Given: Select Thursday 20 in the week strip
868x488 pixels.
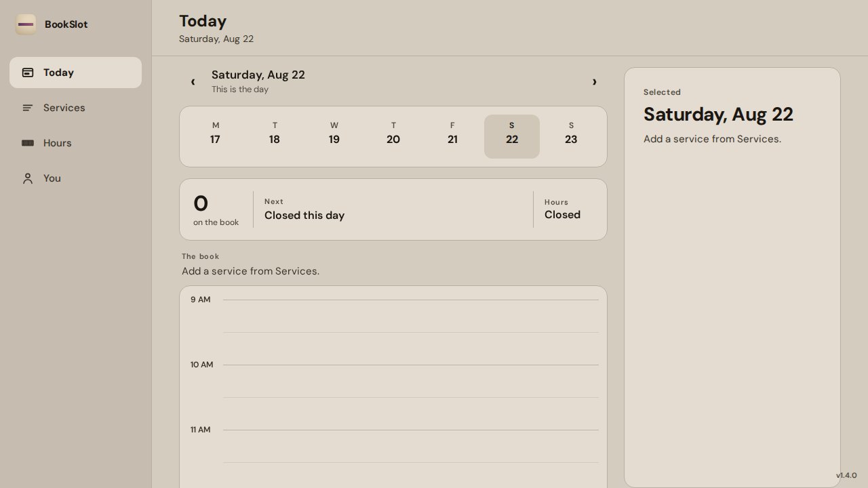Looking at the screenshot, I should click(x=393, y=136).
